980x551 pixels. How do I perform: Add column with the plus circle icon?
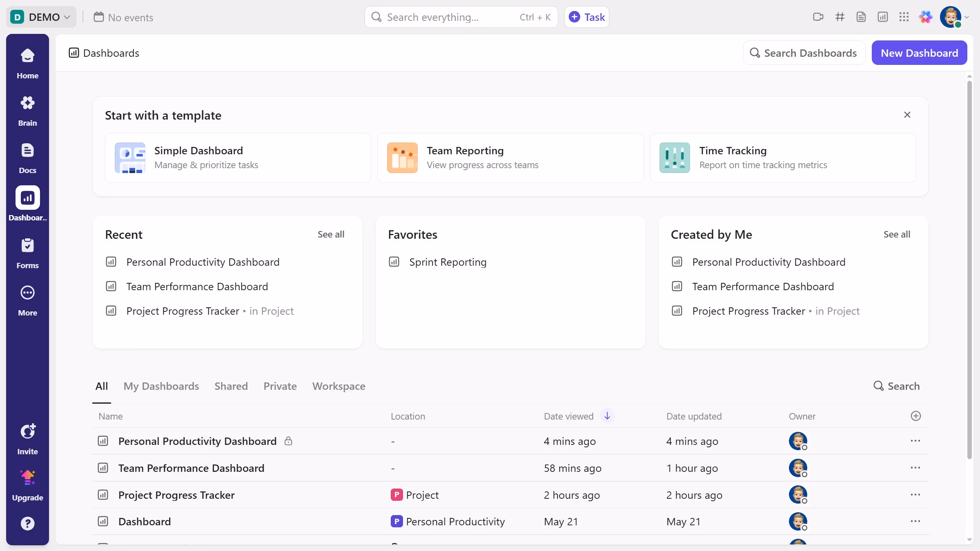point(915,416)
